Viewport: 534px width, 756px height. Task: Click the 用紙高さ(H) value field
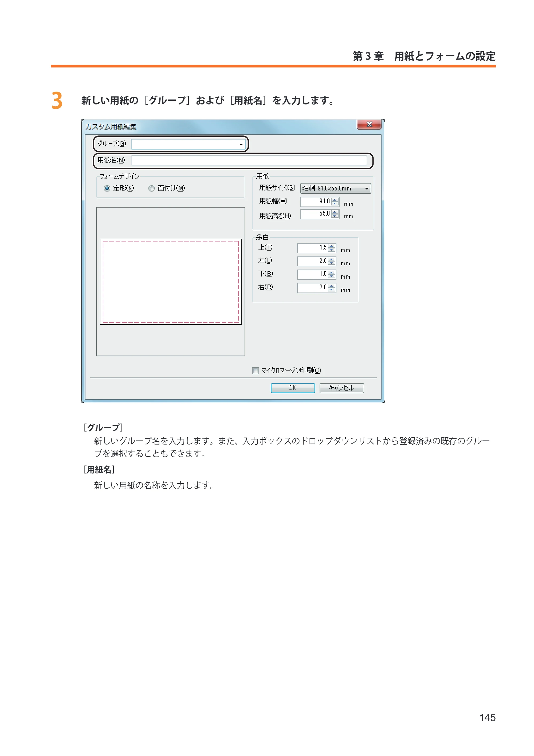[x=316, y=214]
